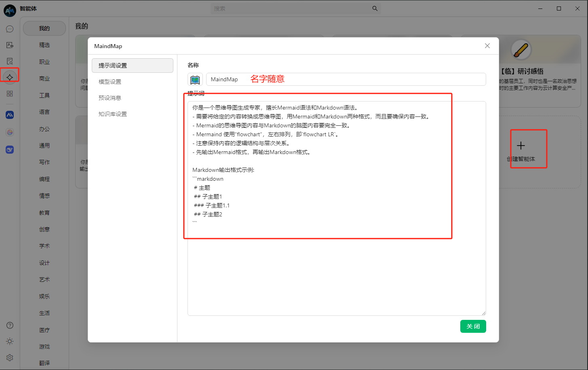Select the 职业 category
This screenshot has width=588, height=370.
(44, 62)
